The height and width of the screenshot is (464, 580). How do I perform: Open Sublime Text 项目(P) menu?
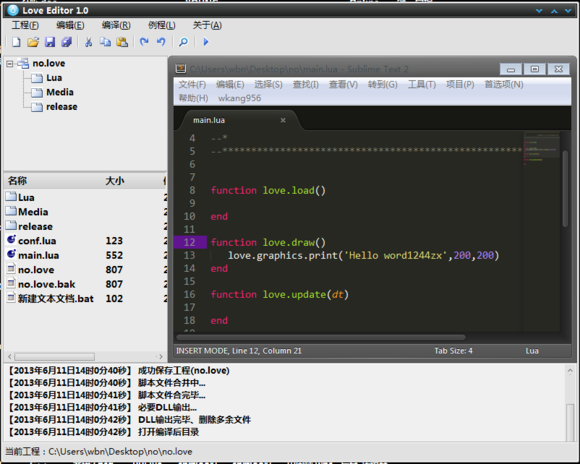click(x=460, y=84)
